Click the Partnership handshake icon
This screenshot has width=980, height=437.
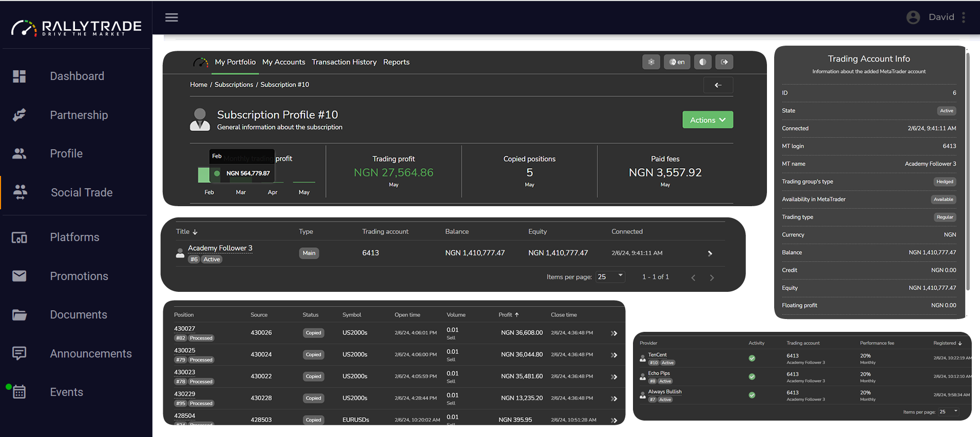point(20,115)
